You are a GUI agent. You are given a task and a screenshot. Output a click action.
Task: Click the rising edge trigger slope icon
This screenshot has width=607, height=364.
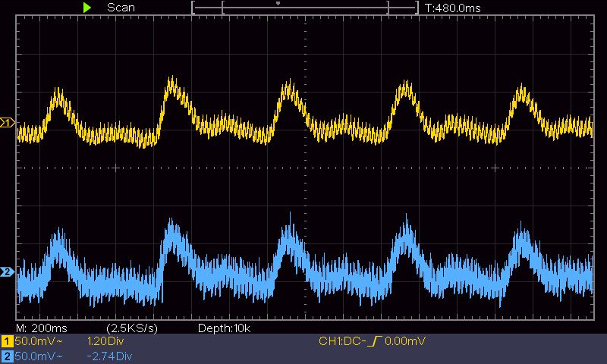(x=374, y=341)
